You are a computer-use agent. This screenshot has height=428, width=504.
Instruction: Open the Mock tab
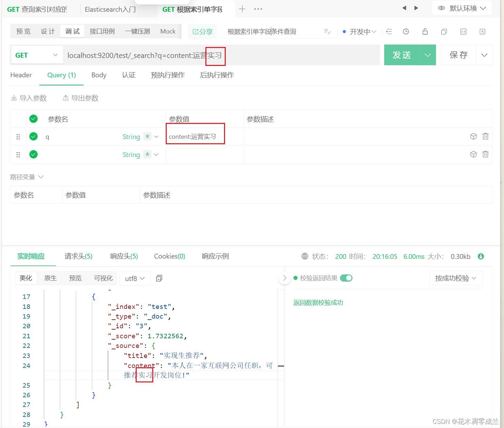click(168, 31)
